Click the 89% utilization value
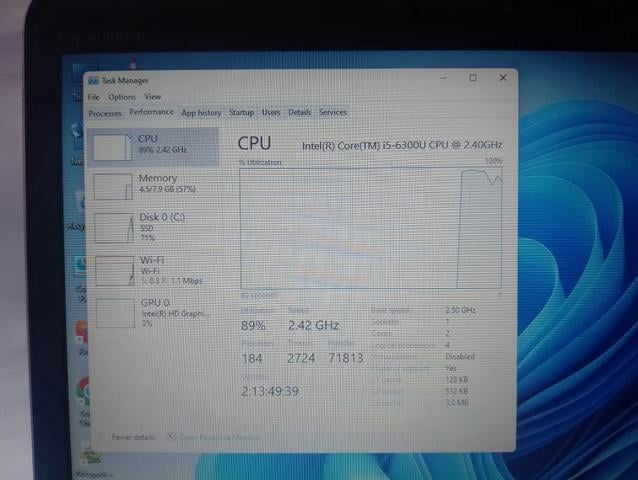The height and width of the screenshot is (480, 638). point(253,325)
